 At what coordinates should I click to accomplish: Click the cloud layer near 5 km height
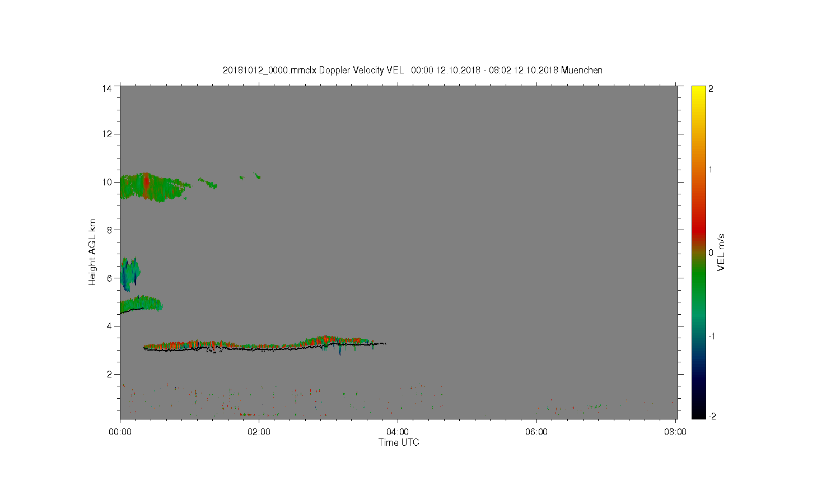point(141,304)
